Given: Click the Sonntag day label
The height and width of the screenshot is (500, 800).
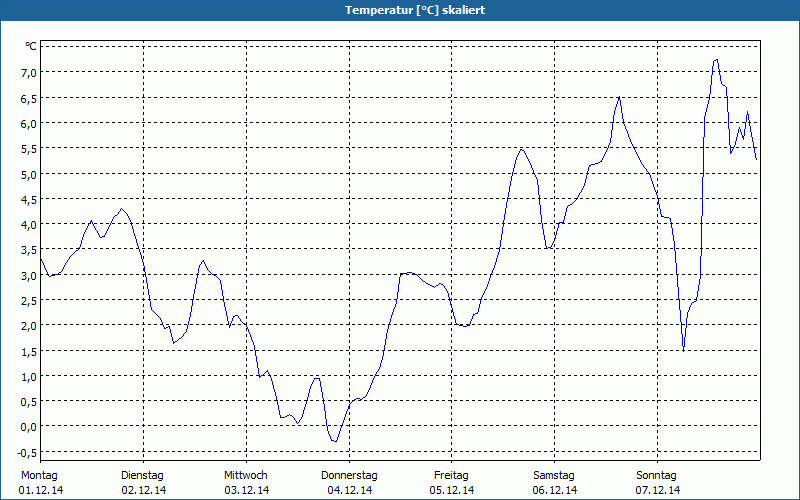Looking at the screenshot, I should pos(656,475).
